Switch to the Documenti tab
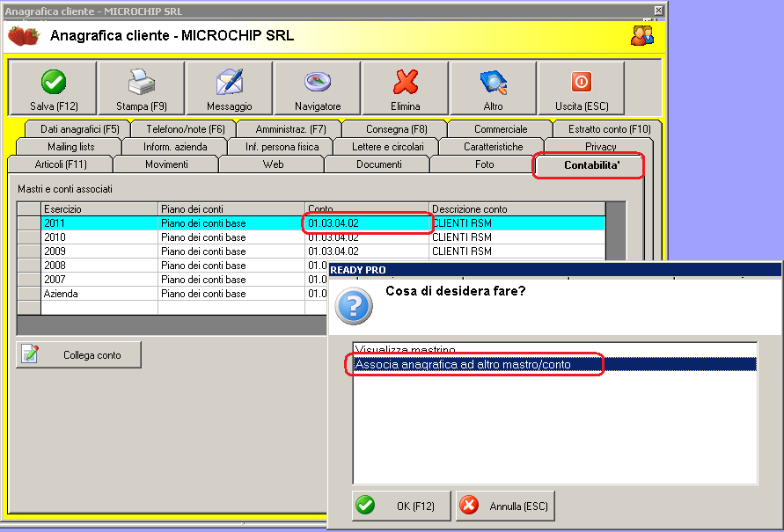Image resolution: width=784 pixels, height=532 pixels. pyautogui.click(x=378, y=164)
